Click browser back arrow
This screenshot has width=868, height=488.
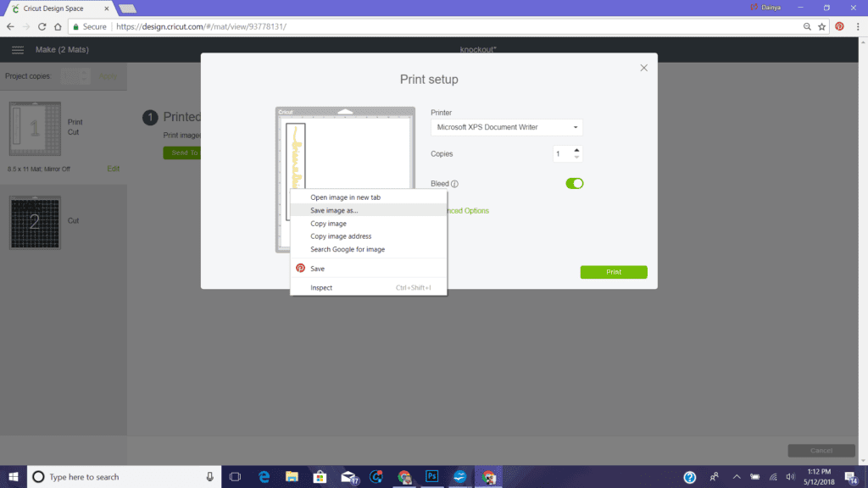pos(10,26)
